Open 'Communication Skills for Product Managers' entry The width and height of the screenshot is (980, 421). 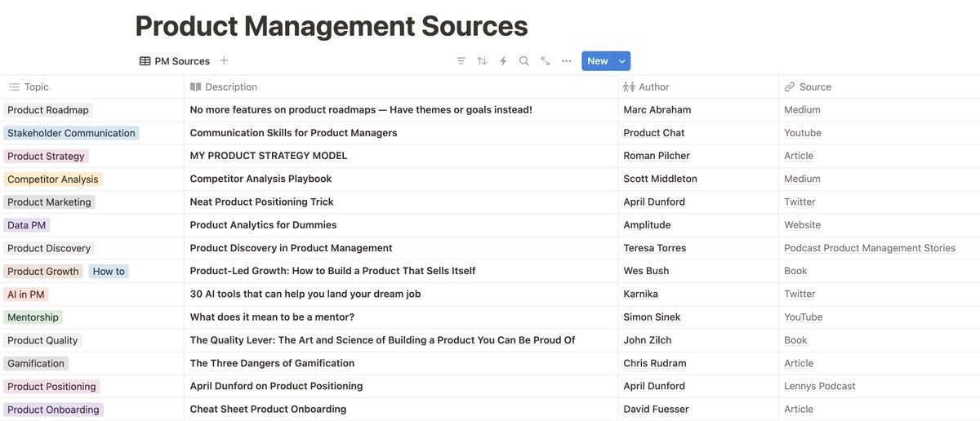point(293,133)
